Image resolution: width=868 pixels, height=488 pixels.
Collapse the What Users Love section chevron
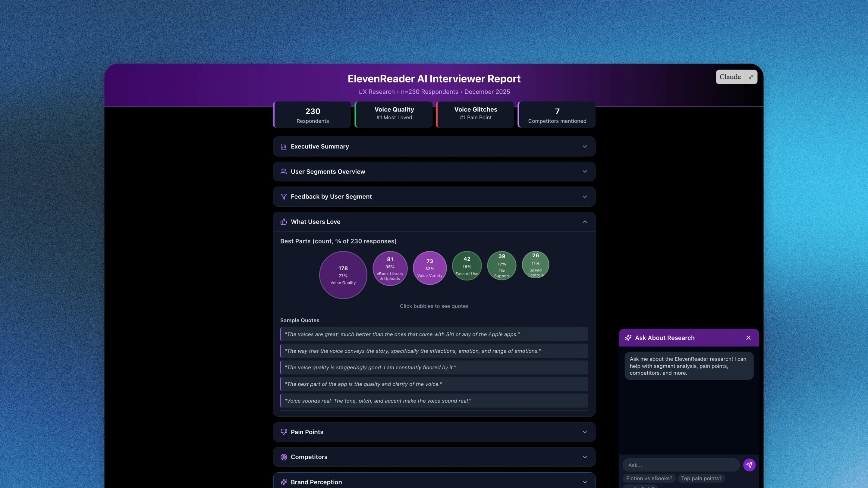pos(585,222)
